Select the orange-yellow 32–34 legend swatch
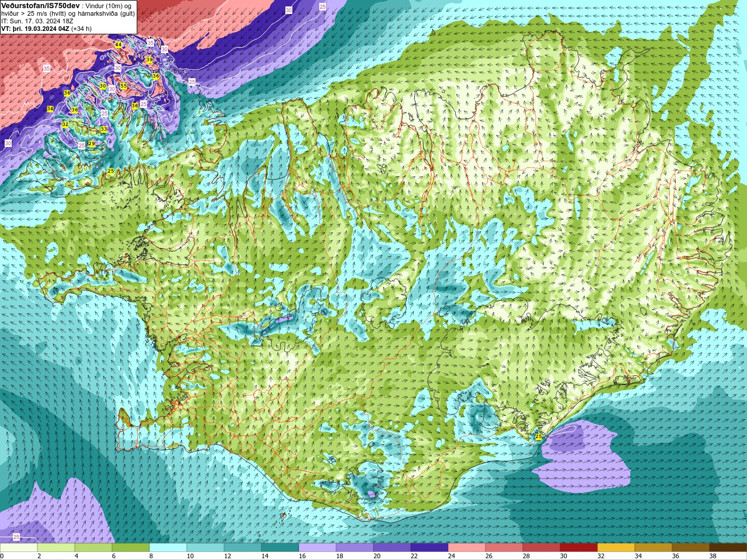Viewport: 747px width, 560px height. 616,548
